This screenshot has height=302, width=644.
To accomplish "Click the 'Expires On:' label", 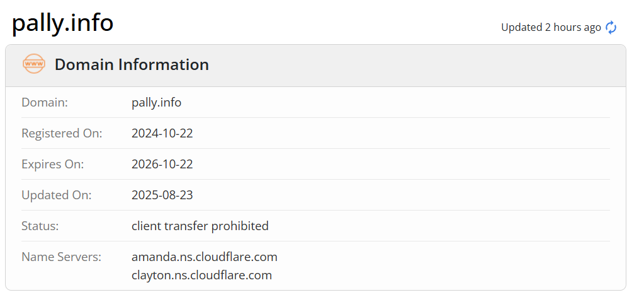I will click(53, 164).
